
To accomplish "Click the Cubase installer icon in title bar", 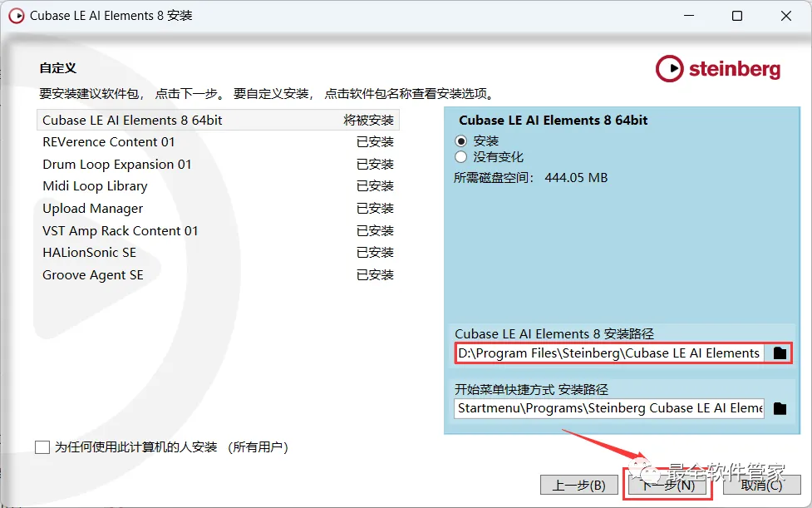I will pyautogui.click(x=16, y=16).
